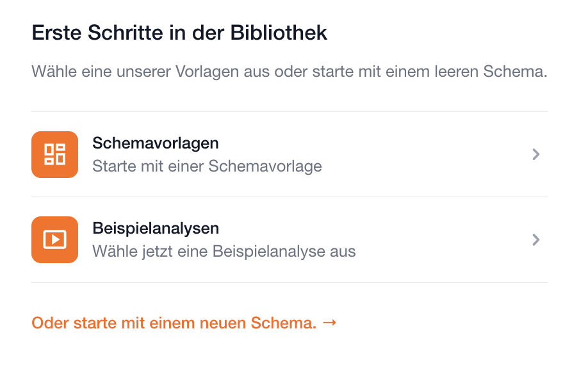Click the orange Schemavorlagen grid icon
The width and height of the screenshot is (588, 370).
tap(54, 154)
